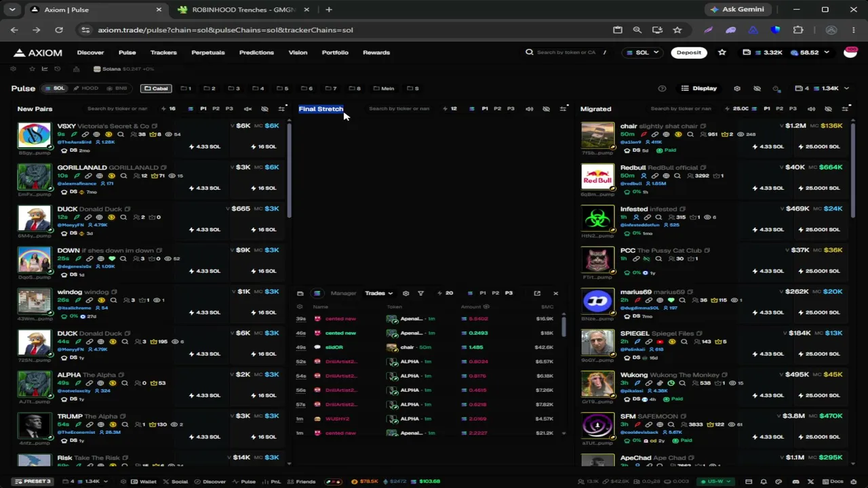Screen dimensions: 868x488
Task: Open trades panel settings gear
Action: tap(406, 293)
